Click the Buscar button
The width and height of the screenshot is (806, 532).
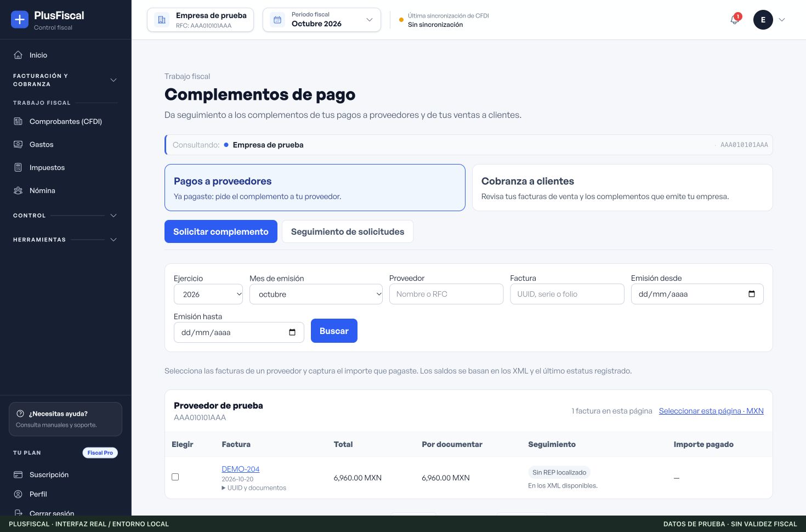click(x=334, y=331)
